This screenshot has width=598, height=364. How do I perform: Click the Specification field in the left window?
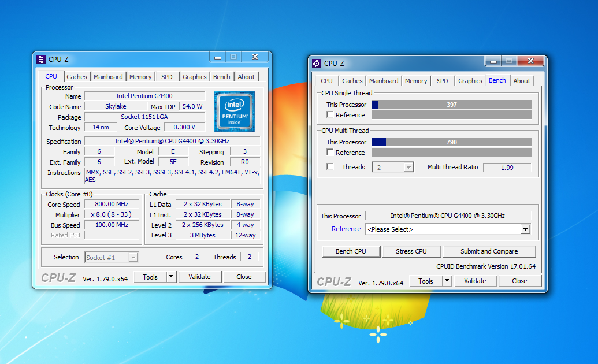(172, 141)
